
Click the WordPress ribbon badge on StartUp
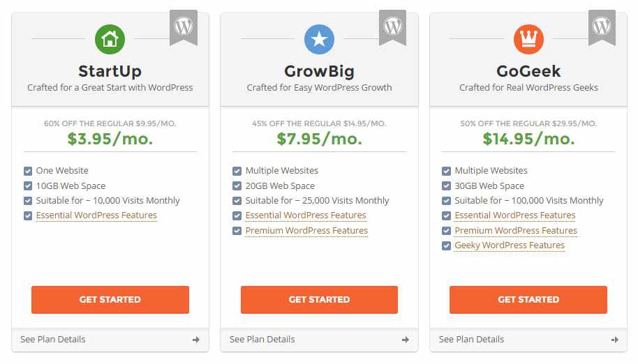(184, 28)
